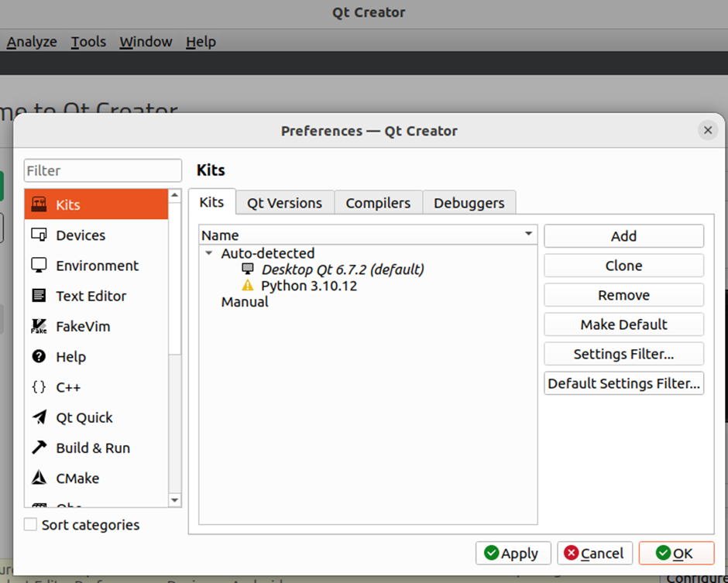728x583 pixels.
Task: Open the Build & Run category label
Action: pyautogui.click(x=93, y=448)
